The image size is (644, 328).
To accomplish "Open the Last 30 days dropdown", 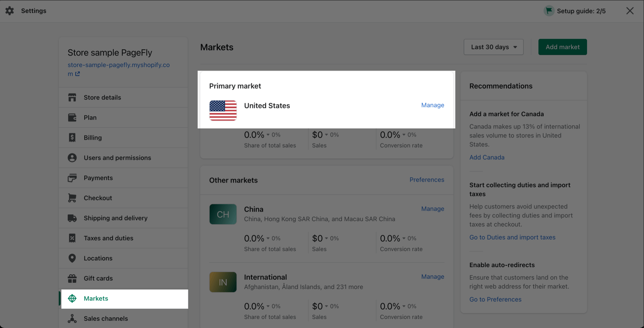I will 493,47.
